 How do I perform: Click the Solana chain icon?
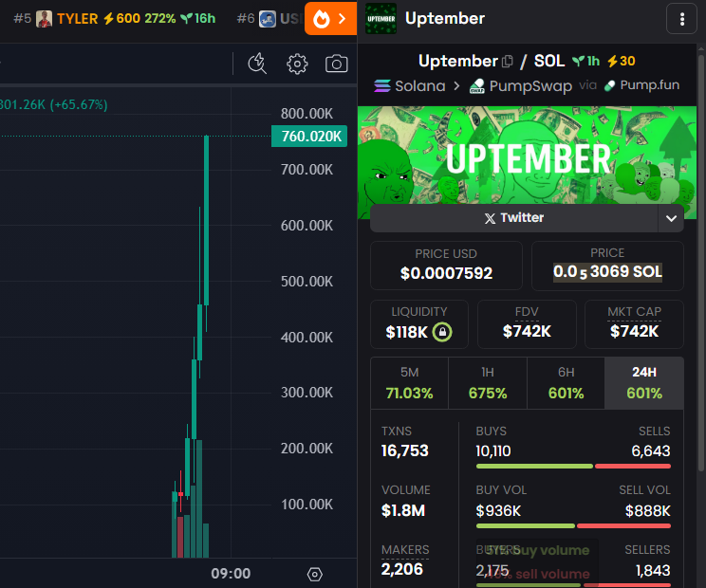point(382,85)
